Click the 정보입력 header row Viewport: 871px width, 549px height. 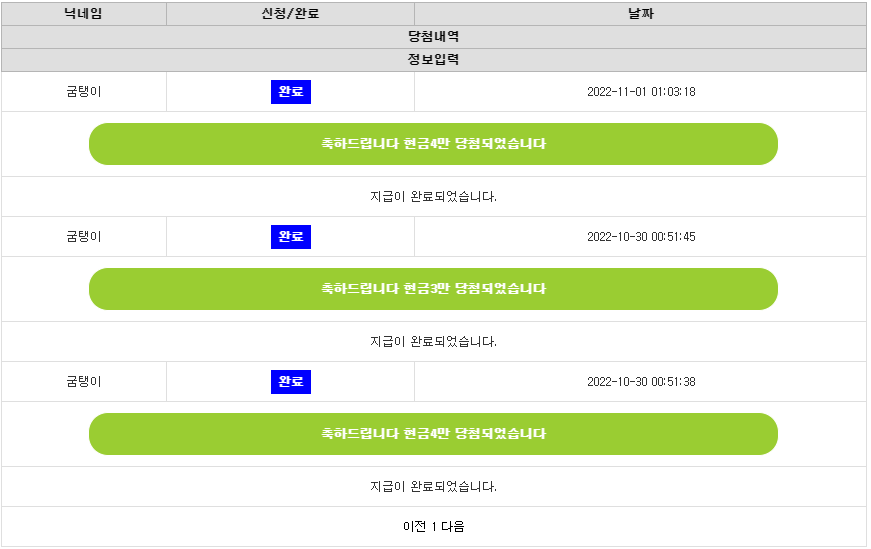pos(433,59)
